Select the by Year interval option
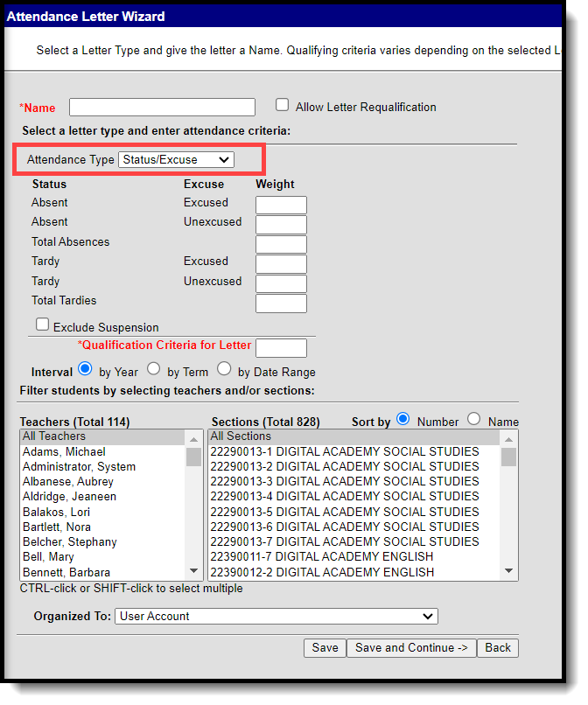This screenshot has width=588, height=705. pyautogui.click(x=85, y=369)
